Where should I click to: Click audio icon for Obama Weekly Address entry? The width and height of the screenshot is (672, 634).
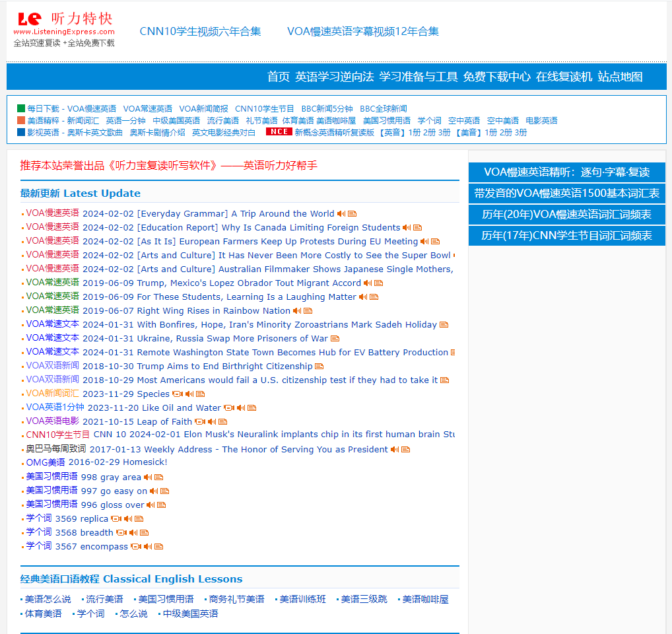395,450
